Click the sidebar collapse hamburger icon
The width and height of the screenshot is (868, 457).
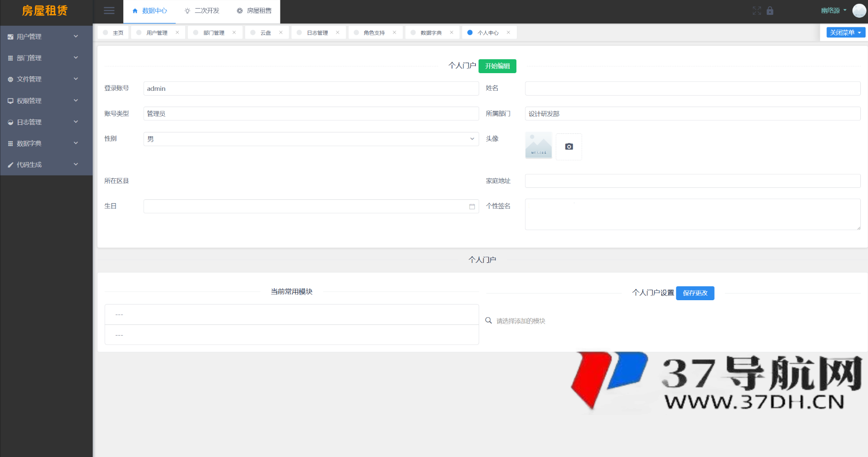(x=109, y=10)
